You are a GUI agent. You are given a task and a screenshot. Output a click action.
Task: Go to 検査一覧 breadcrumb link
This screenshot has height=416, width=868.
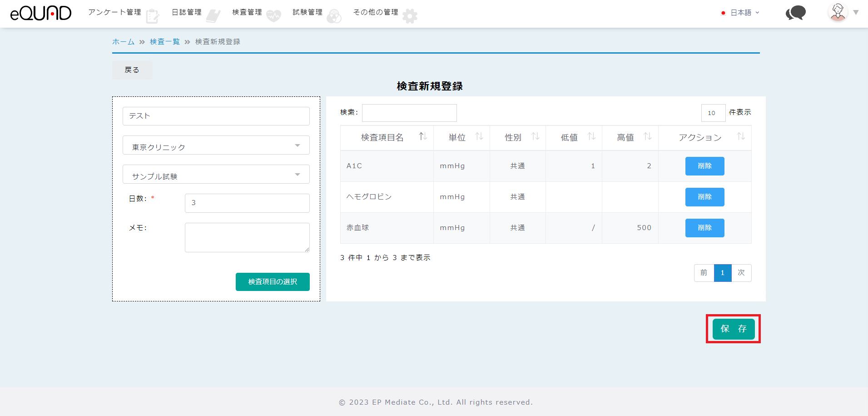point(164,42)
